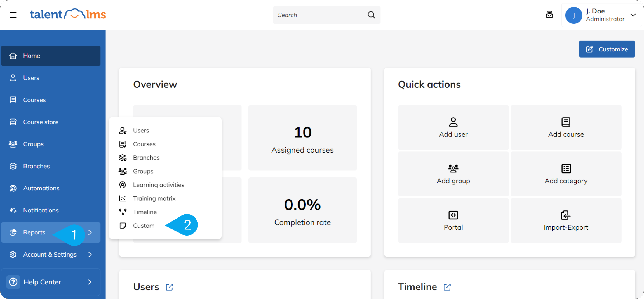Click the J user avatar

pos(574,15)
